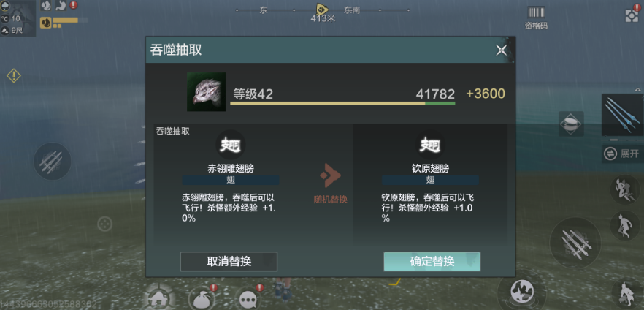Tap the bowl item quick slot
Viewport: 644px width, 310px height.
click(x=571, y=124)
